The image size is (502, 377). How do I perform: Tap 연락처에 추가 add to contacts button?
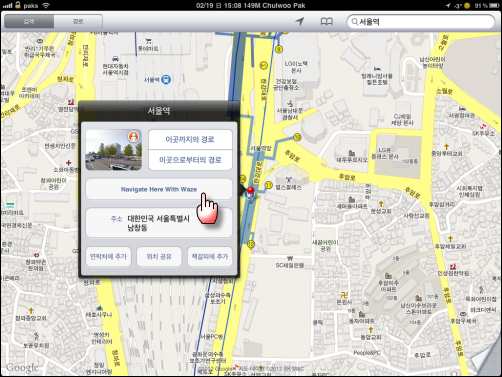(108, 256)
